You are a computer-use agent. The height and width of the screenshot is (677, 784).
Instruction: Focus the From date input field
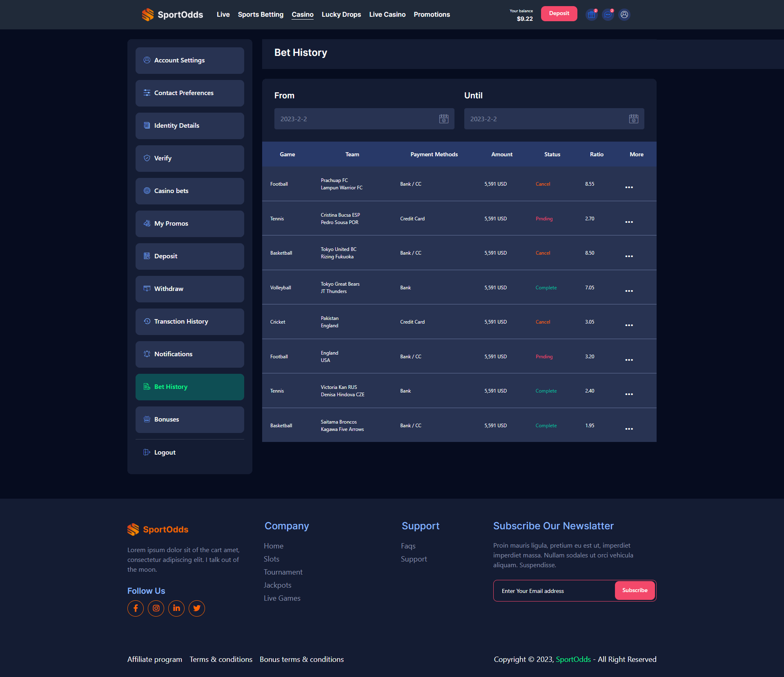tap(364, 119)
